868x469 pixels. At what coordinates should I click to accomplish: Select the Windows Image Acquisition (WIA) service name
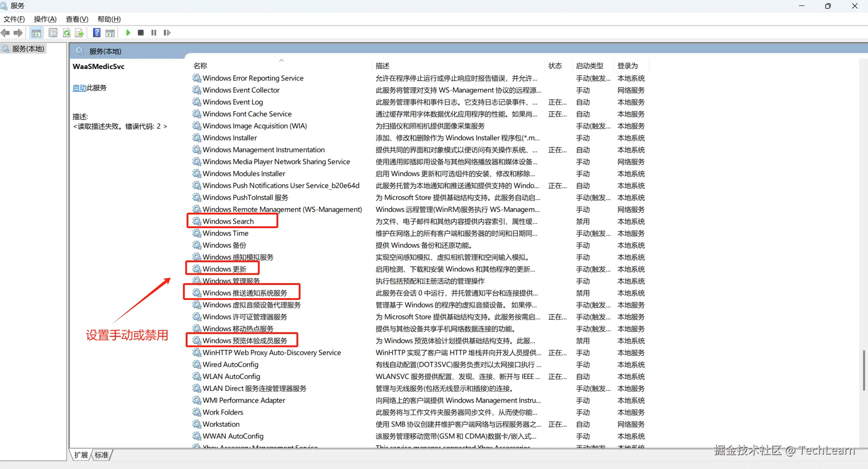(255, 126)
